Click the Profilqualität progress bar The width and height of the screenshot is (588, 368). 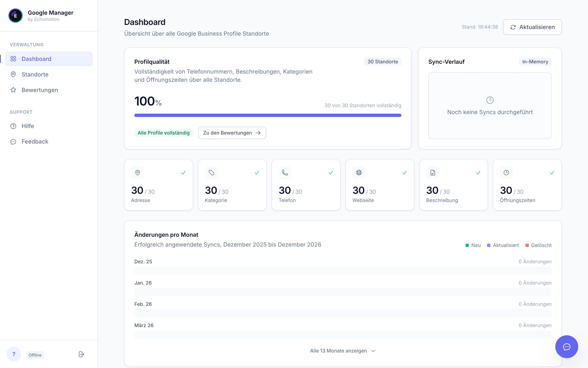[x=268, y=115]
